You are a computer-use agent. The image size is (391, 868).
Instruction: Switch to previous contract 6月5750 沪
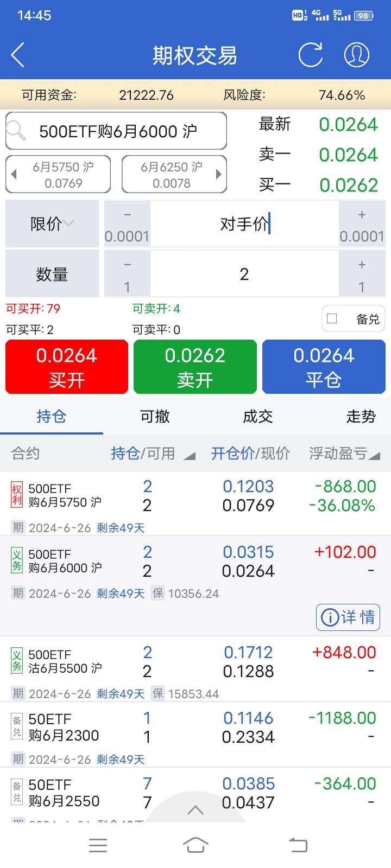(58, 174)
